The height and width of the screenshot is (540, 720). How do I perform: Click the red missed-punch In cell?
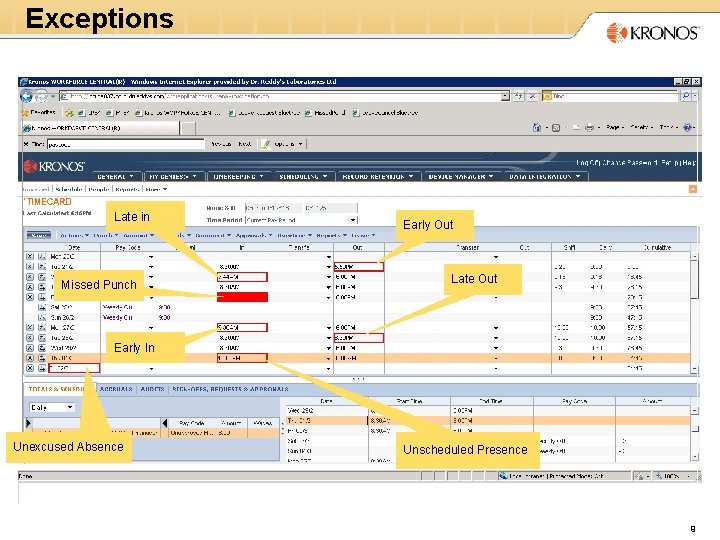tap(242, 297)
